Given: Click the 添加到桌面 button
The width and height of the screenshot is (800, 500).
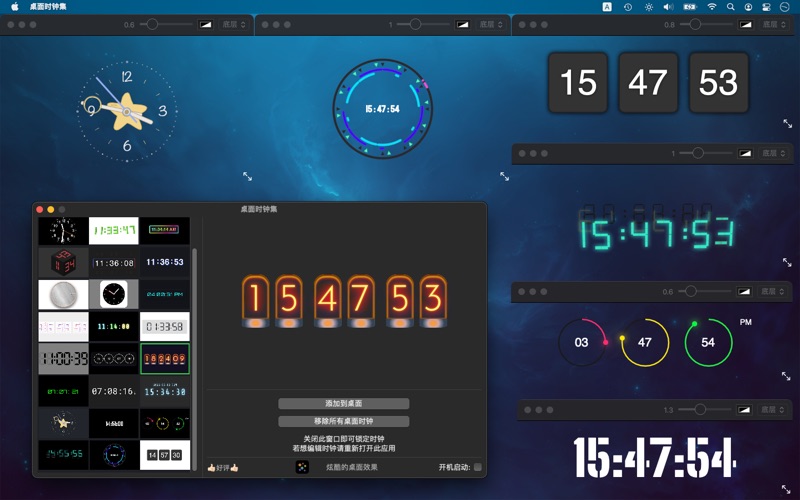Looking at the screenshot, I should click(x=343, y=404).
